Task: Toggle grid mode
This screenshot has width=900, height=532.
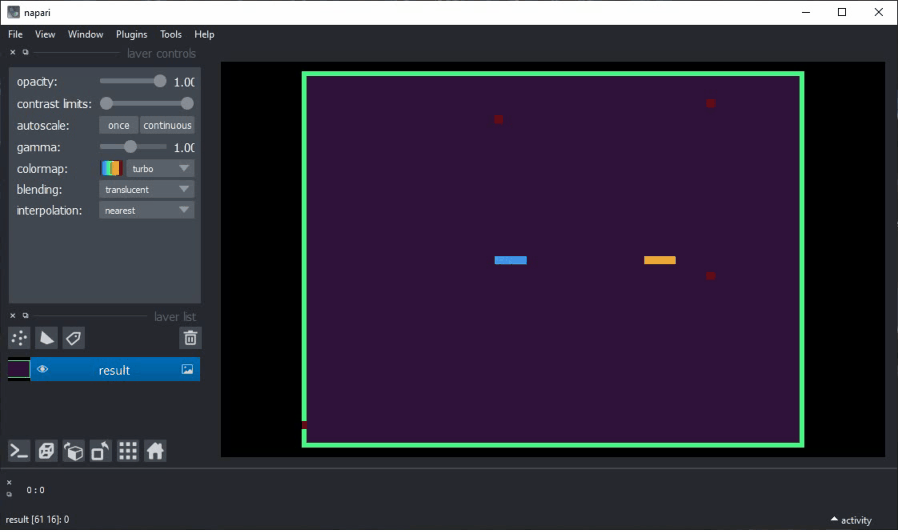Action: (128, 451)
